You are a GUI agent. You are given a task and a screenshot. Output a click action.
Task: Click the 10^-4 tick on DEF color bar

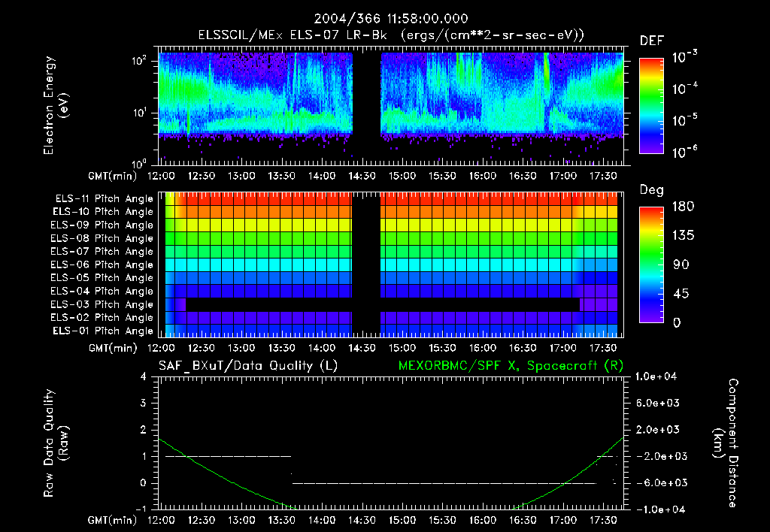point(684,89)
